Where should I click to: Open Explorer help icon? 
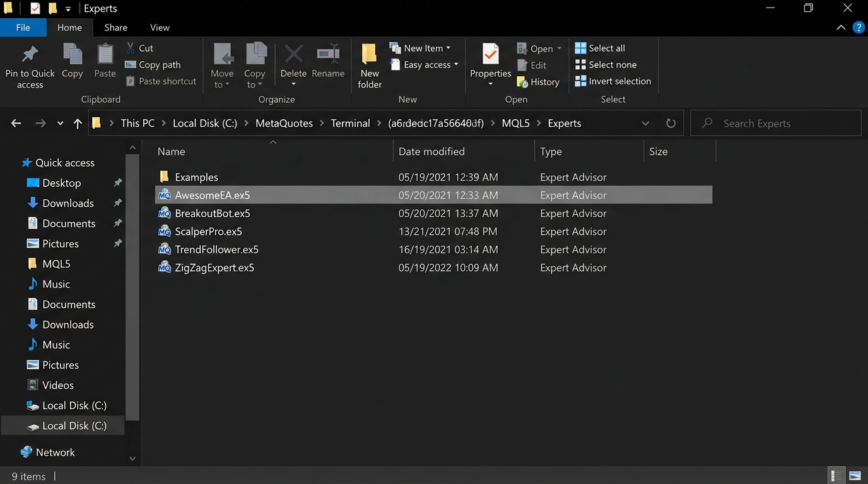[859, 27]
